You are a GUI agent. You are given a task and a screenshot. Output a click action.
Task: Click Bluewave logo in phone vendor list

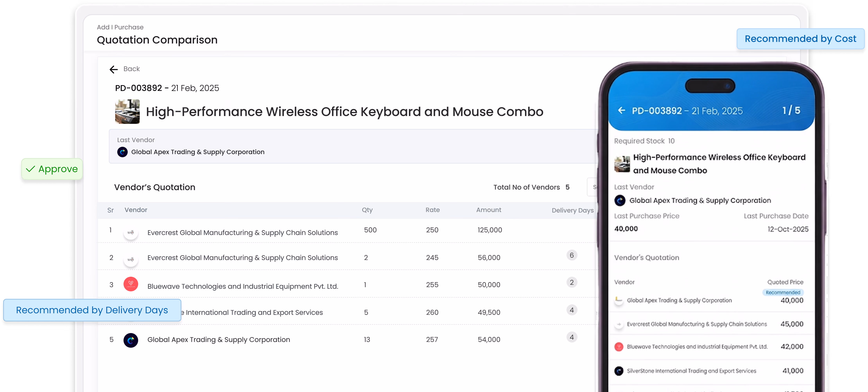click(x=619, y=347)
